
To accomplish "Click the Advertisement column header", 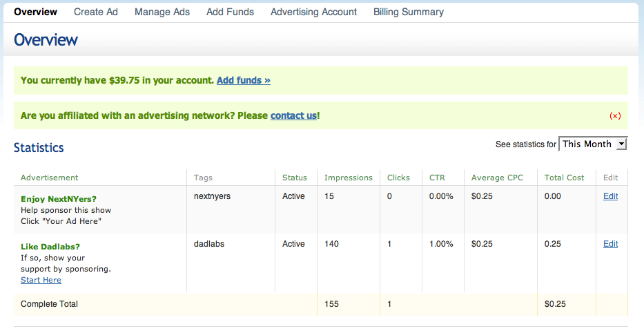I will coord(50,178).
